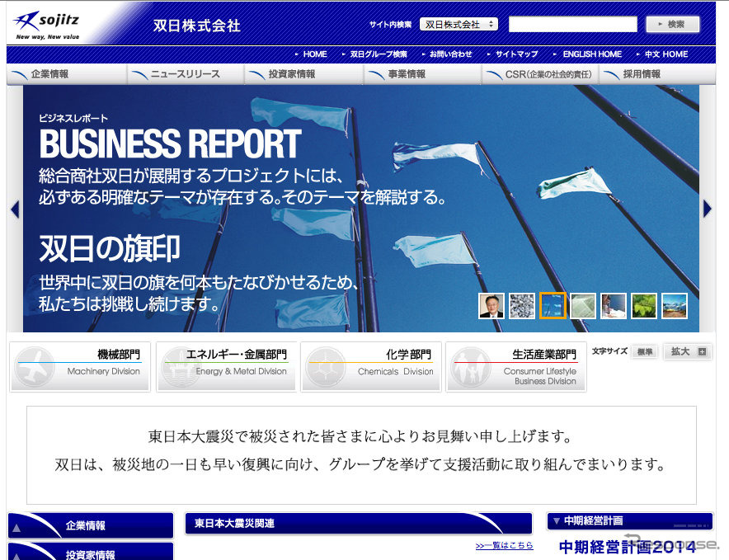The width and height of the screenshot is (729, 560).
Task: Open the ニュースリリース navigation tab
Action: point(185,74)
